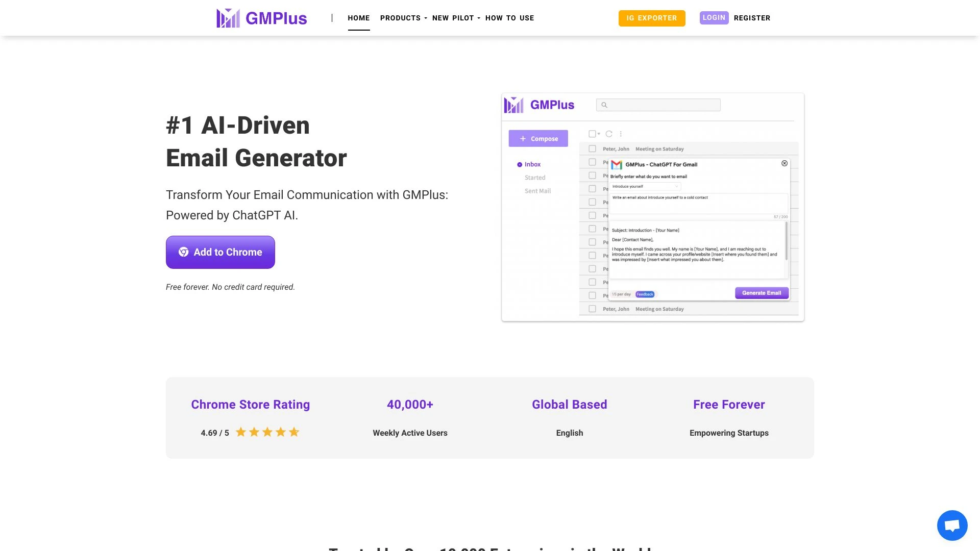The height and width of the screenshot is (551, 980).
Task: Click the plus icon on the Compose button
Action: (523, 138)
